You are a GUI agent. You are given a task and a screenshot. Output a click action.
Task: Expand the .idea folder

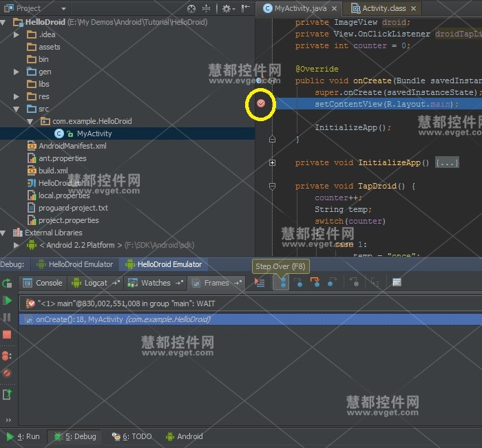(17, 34)
